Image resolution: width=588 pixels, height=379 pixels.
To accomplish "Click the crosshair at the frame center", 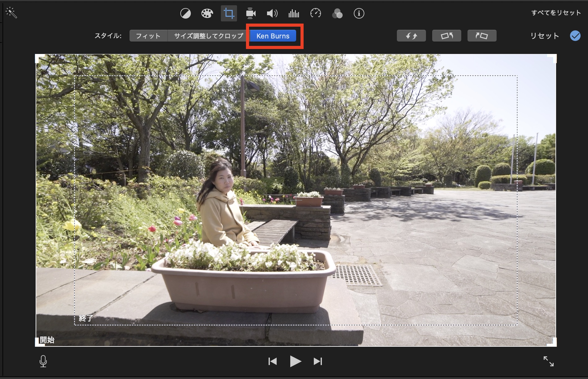I will point(296,200).
